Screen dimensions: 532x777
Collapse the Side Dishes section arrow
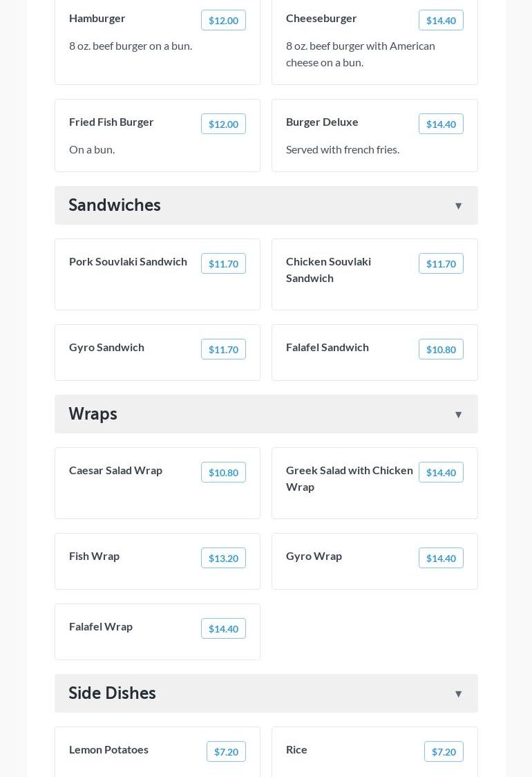point(458,694)
